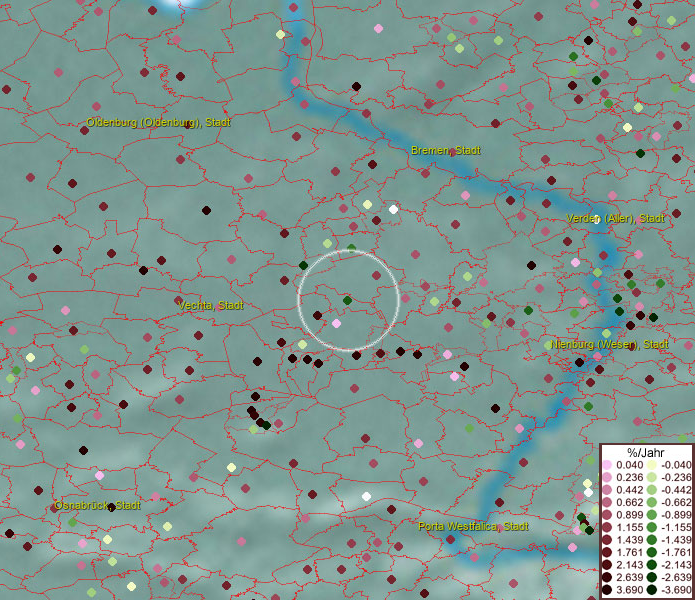The height and width of the screenshot is (600, 695).
Task: Choose the -3.690 darkest green legend swatch
Action: (x=652, y=591)
